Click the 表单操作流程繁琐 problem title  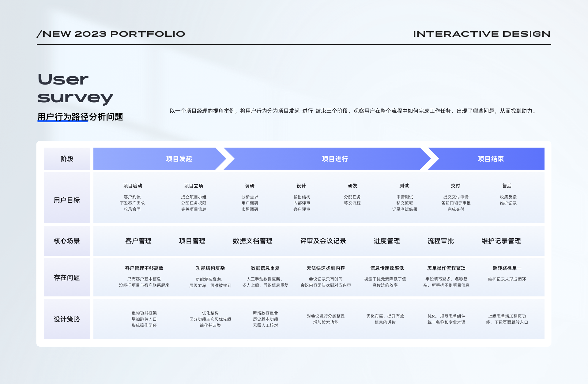(447, 268)
